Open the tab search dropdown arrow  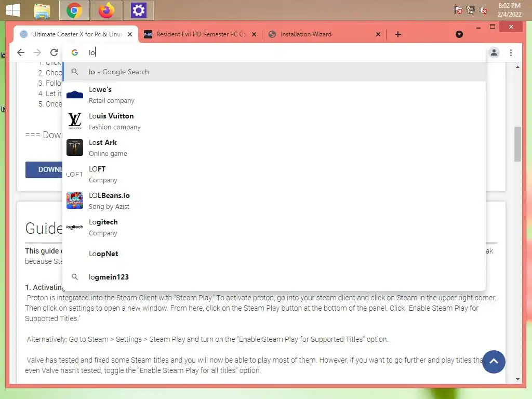(459, 34)
